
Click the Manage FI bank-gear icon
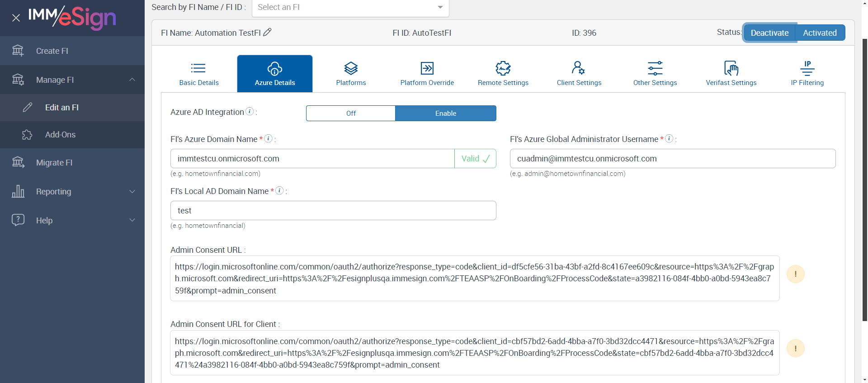click(18, 80)
